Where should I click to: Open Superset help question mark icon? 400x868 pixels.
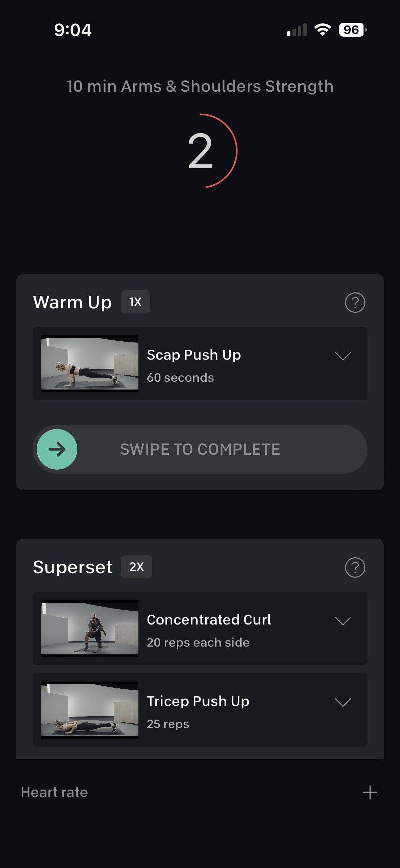coord(355,567)
